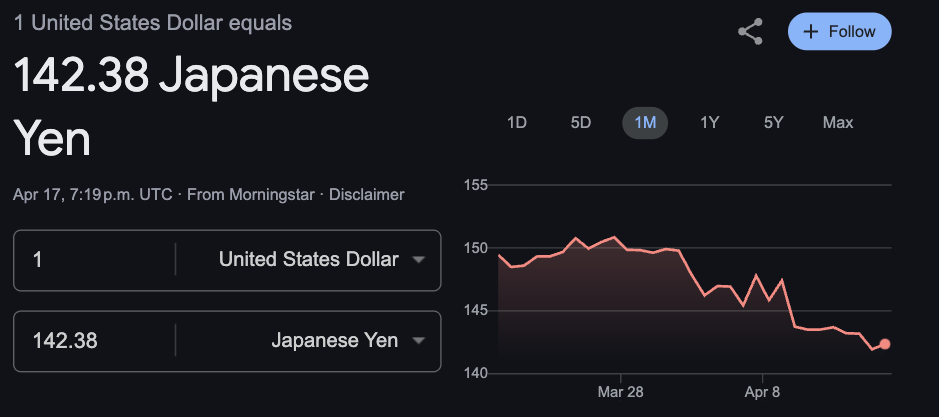Image resolution: width=939 pixels, height=417 pixels.
Task: Show the Max history range
Action: (838, 123)
